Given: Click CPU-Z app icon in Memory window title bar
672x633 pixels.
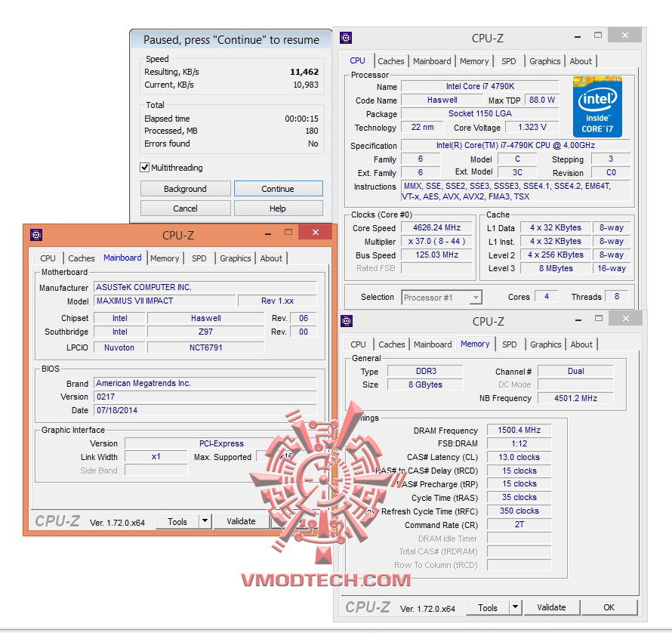Looking at the screenshot, I should click(347, 321).
